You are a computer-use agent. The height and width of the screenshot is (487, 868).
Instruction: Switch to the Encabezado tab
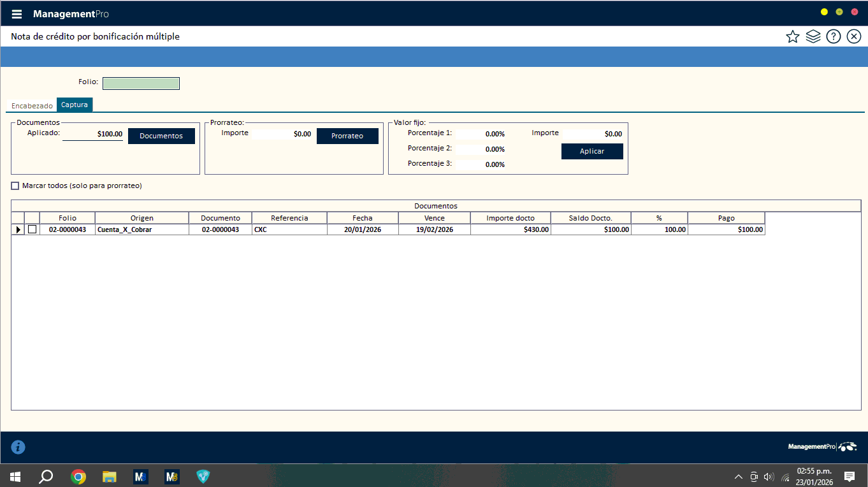click(32, 106)
